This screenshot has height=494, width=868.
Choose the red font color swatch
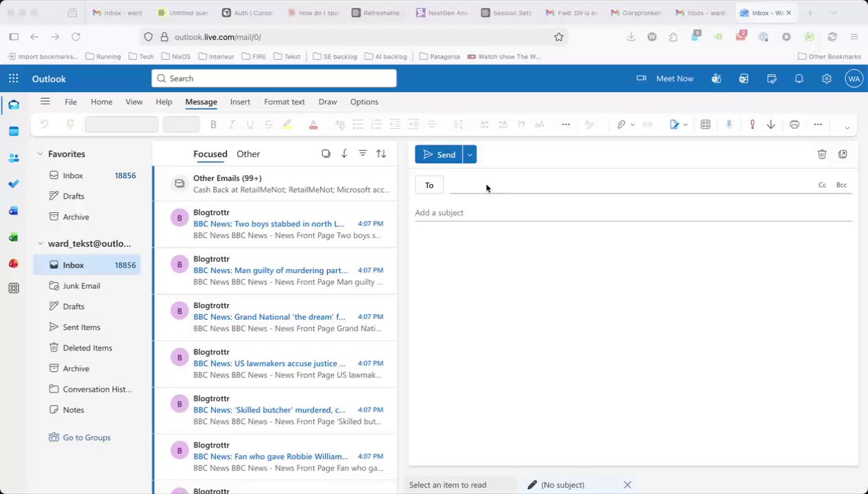point(313,124)
